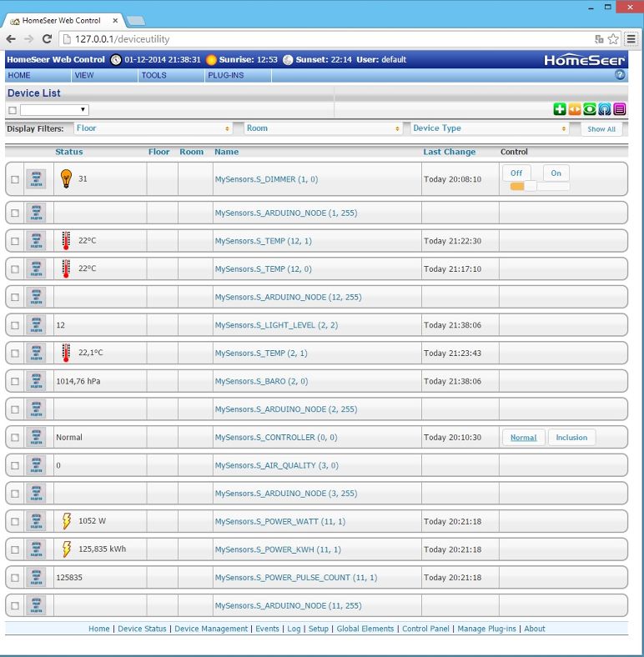Screen dimensions: 644x657
Task: Click the light bulb icon for S_DIMMER
Action: [66, 178]
